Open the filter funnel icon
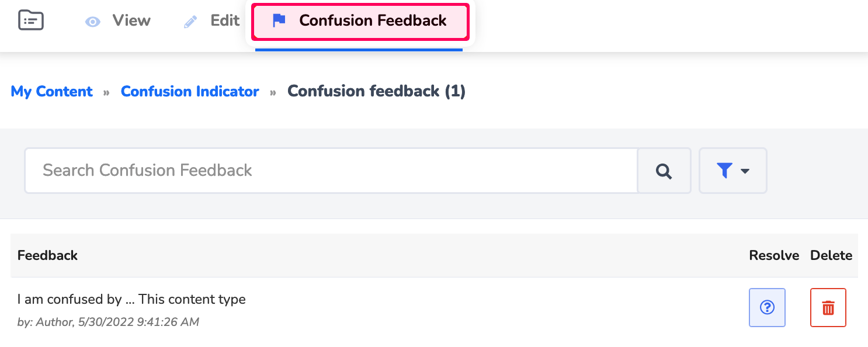Image resolution: width=868 pixels, height=347 pixels. click(x=725, y=171)
